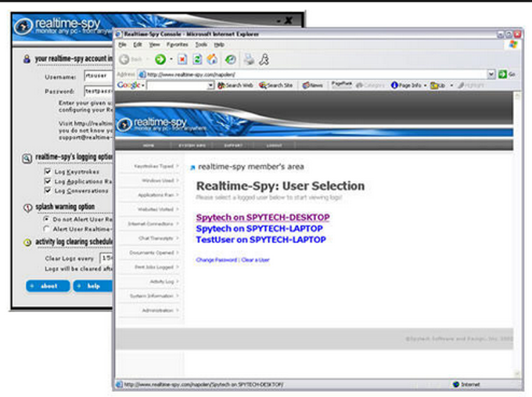Open the Spytech on SPYTECH-DESKTOP link

pos(263,218)
